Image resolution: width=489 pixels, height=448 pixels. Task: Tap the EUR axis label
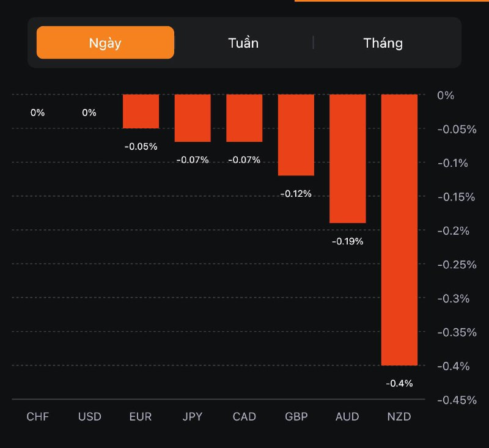click(141, 417)
